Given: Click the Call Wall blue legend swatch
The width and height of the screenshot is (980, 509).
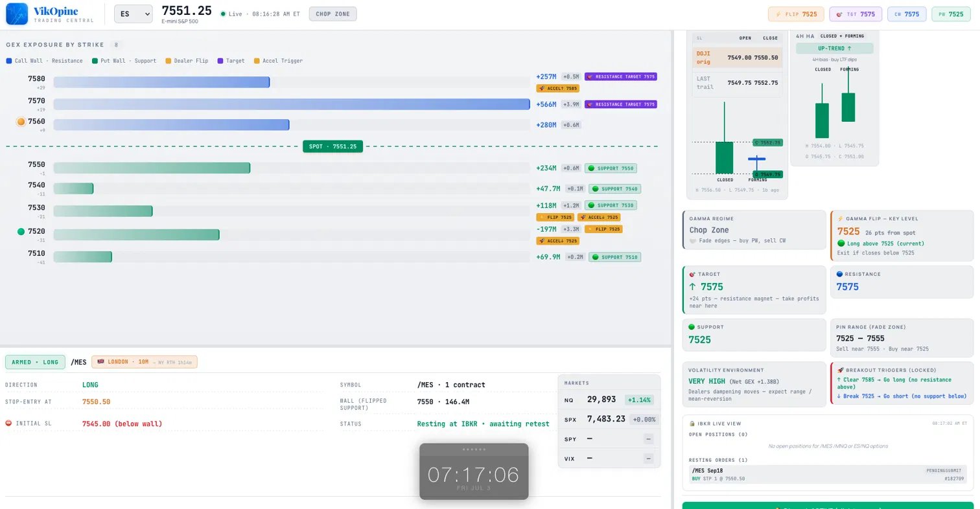Looking at the screenshot, I should pos(9,61).
